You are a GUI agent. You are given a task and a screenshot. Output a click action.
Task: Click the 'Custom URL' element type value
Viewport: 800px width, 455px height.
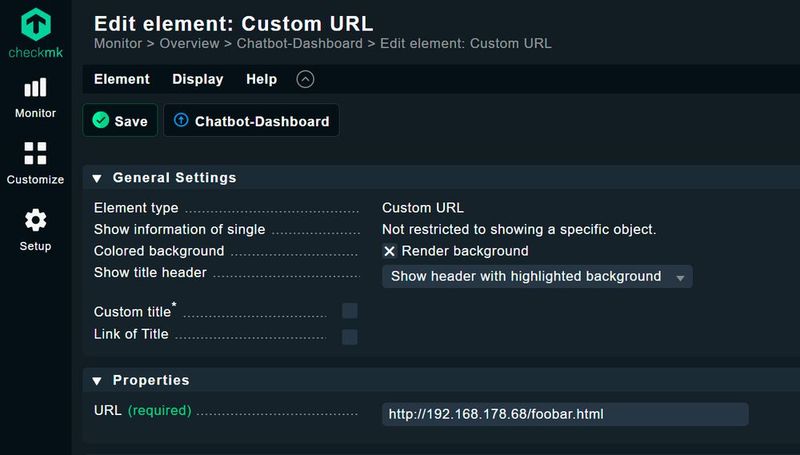(423, 208)
